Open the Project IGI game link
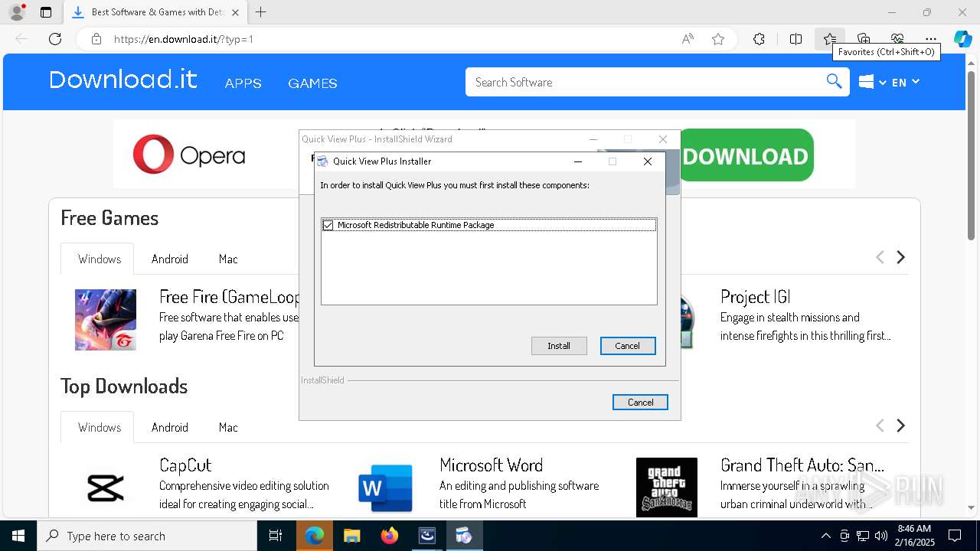The image size is (980, 551). [755, 297]
